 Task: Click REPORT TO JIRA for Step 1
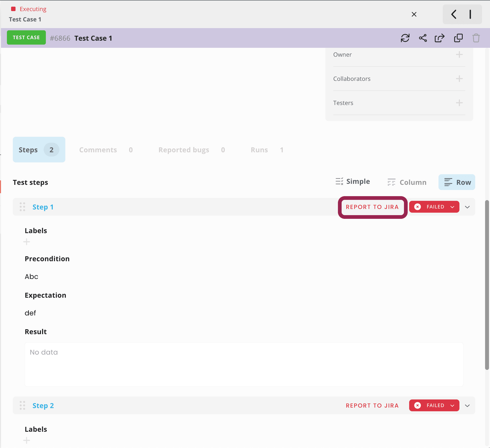point(372,207)
